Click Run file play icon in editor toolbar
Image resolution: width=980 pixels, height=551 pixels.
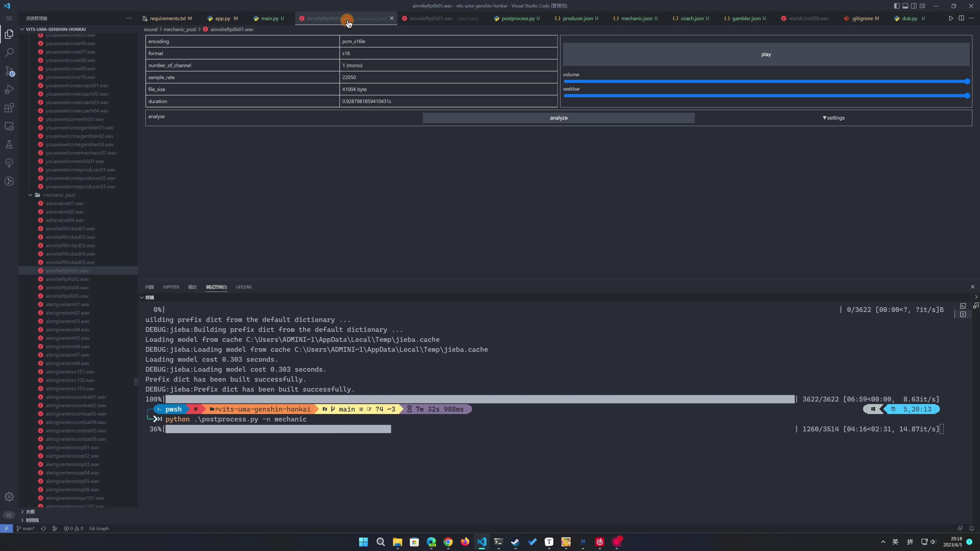951,18
